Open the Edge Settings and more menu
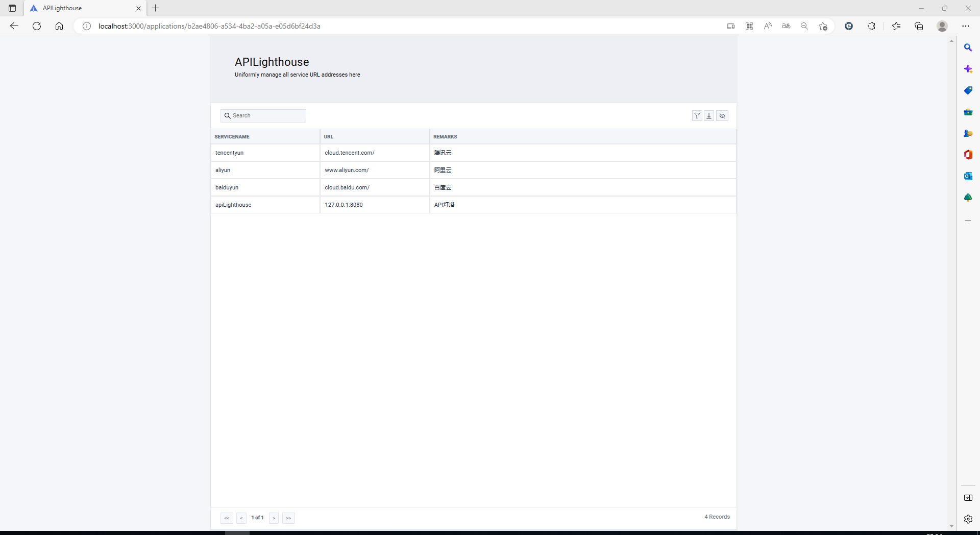Screen dimensions: 980x535 [966, 26]
